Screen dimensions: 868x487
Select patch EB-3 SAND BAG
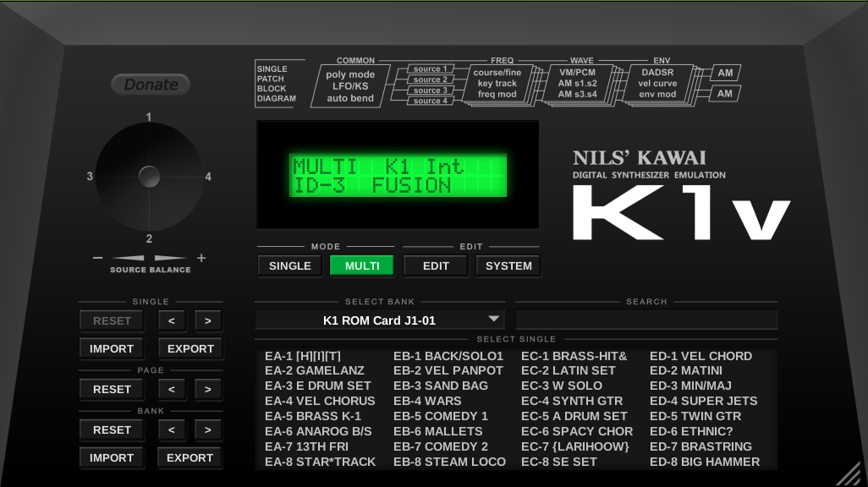[x=441, y=386]
